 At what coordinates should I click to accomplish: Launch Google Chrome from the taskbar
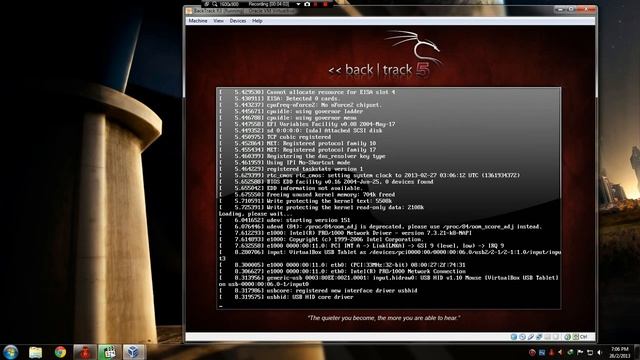point(60,352)
